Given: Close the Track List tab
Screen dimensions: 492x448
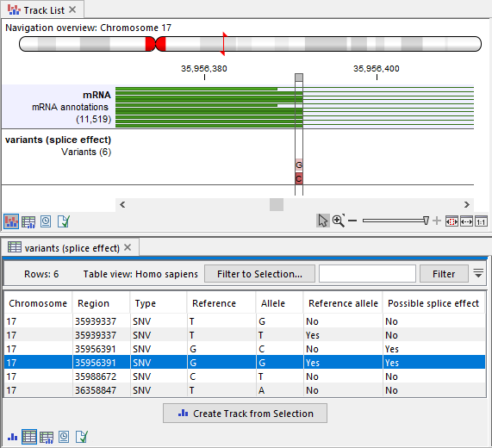Looking at the screenshot, I should click(72, 9).
